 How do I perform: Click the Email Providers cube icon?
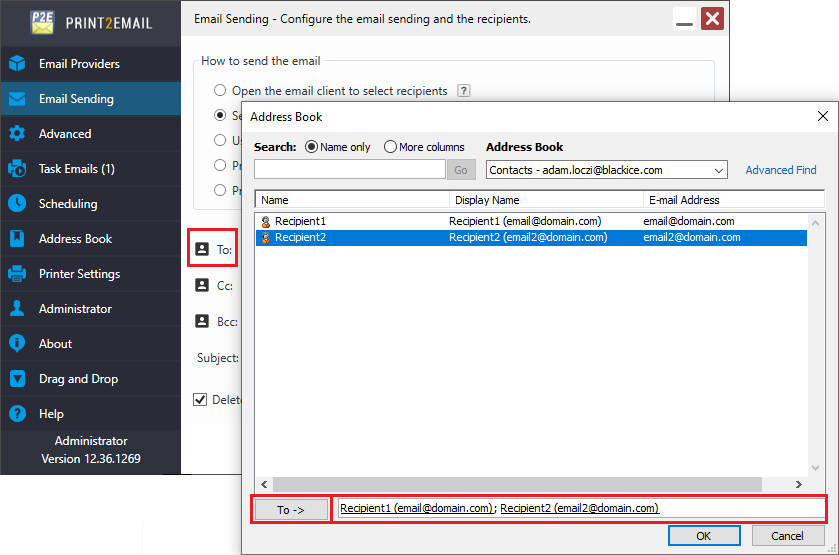click(x=17, y=64)
